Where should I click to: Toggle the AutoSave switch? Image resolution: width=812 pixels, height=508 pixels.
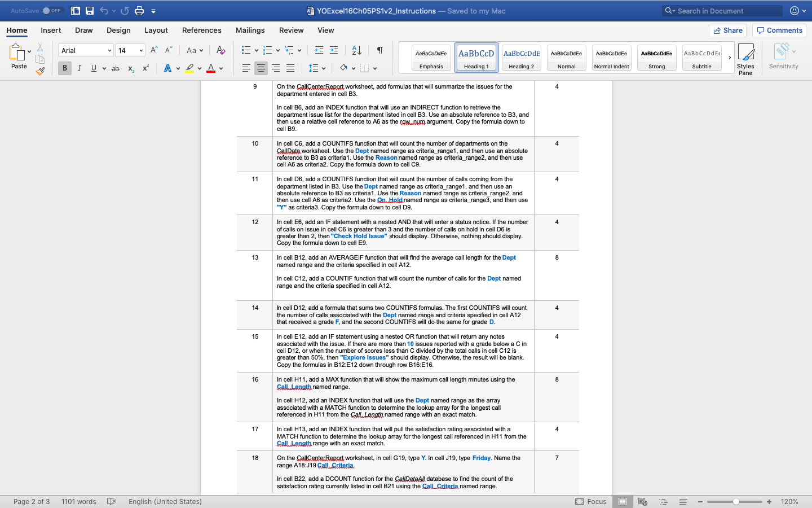(x=52, y=11)
